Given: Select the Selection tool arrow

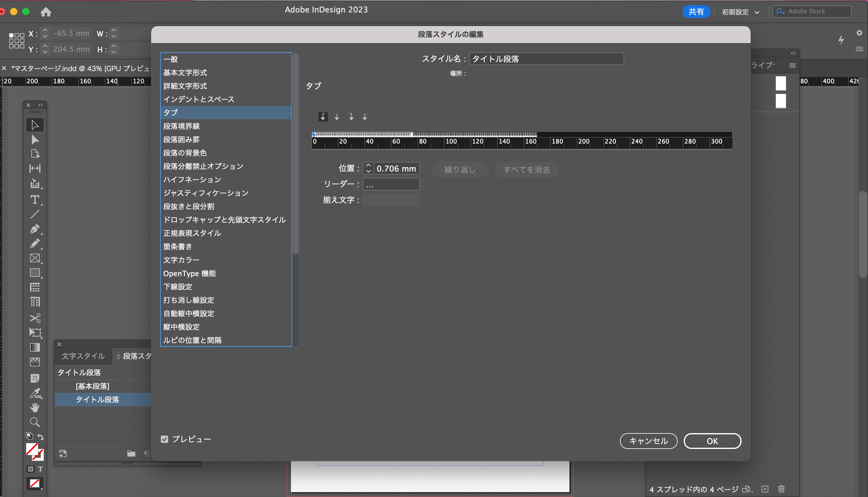Looking at the screenshot, I should pyautogui.click(x=35, y=125).
